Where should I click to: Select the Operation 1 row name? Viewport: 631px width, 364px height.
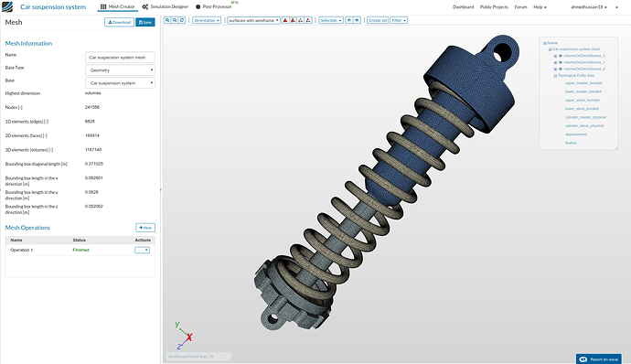[22, 250]
